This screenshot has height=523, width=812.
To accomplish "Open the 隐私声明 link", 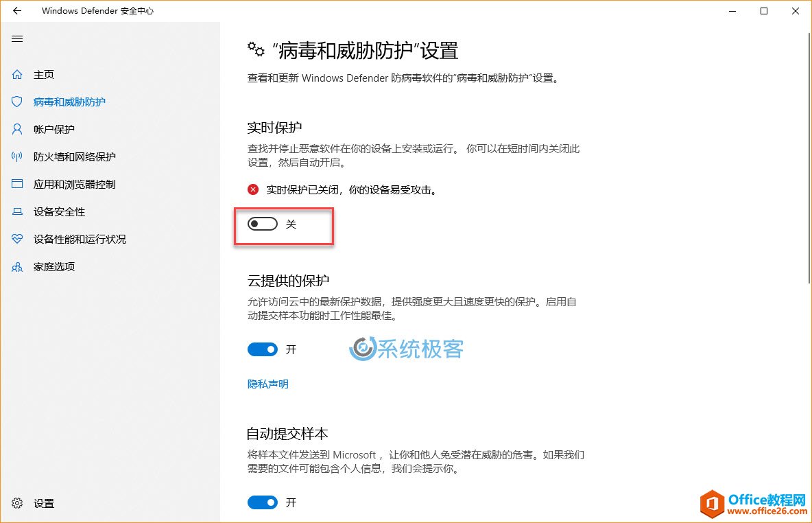I will click(x=267, y=384).
